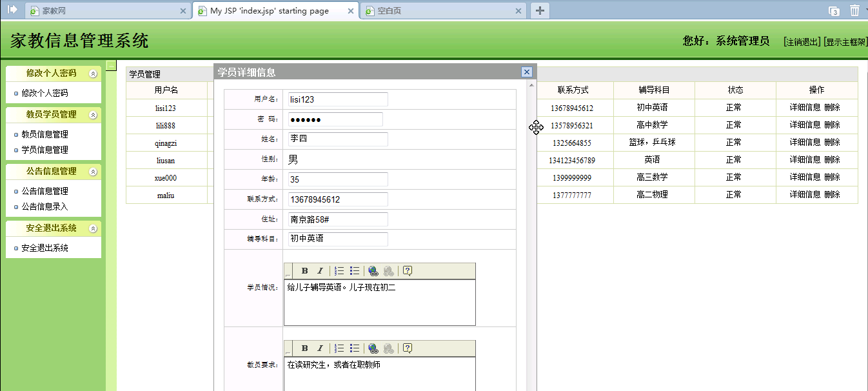868x391 pixels.
Task: Collapse the 教员学员管理 sidebar panel
Action: (93, 115)
